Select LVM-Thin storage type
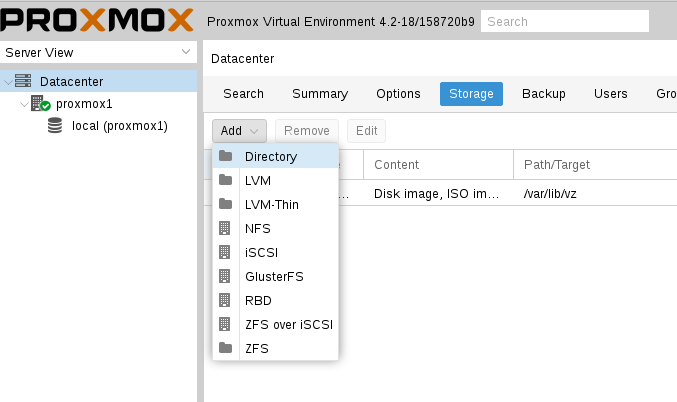Image resolution: width=677 pixels, height=402 pixels. [x=271, y=205]
